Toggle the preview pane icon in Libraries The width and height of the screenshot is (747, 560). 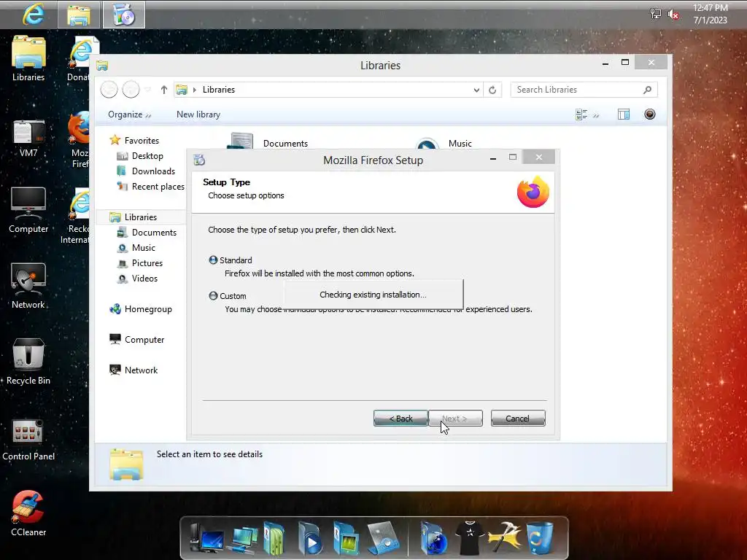click(624, 114)
